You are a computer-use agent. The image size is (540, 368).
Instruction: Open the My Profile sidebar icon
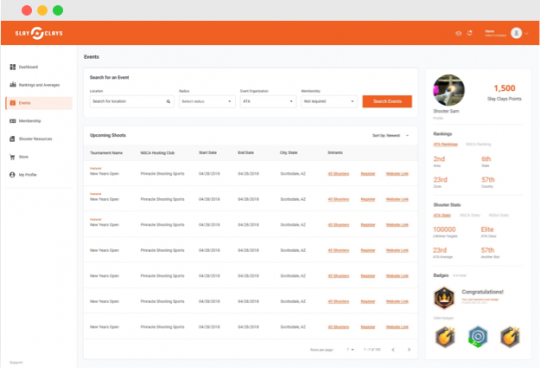[x=12, y=175]
